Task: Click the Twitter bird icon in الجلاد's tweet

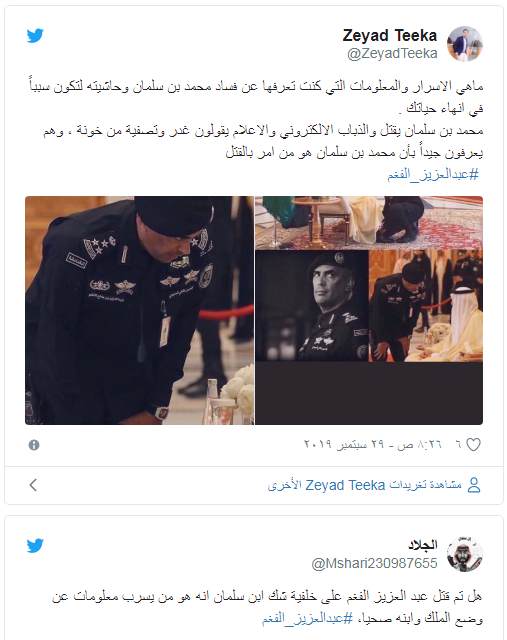Action: click(35, 546)
